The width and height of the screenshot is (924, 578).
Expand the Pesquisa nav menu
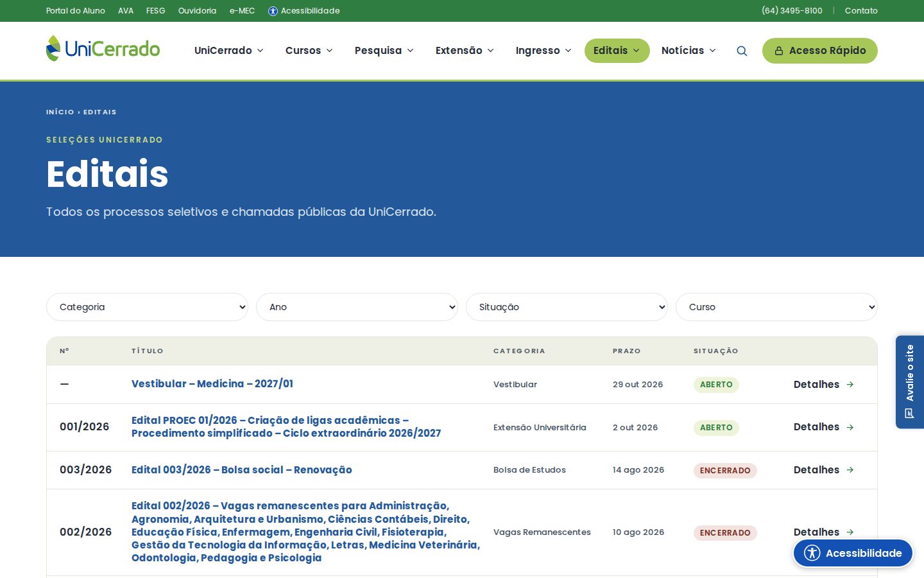point(384,51)
